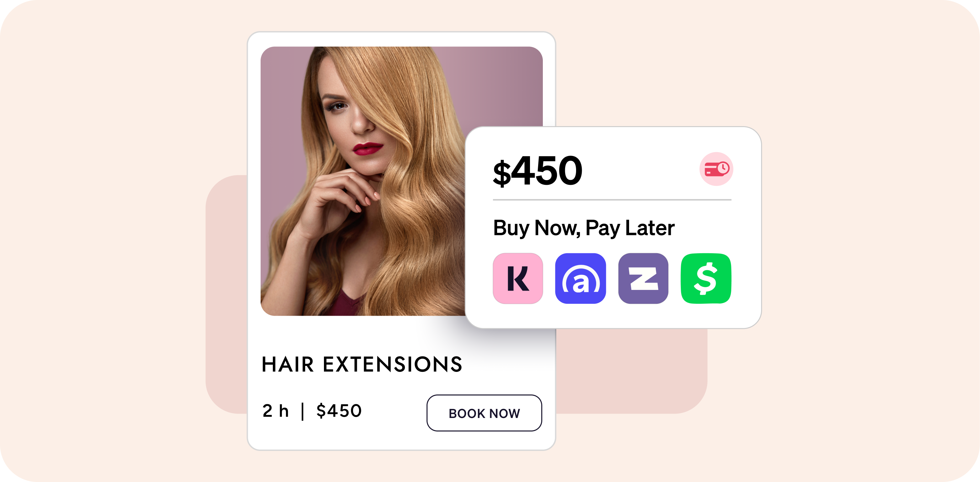Click the red card-with-clock icon
This screenshot has width=980, height=482.
point(716,169)
